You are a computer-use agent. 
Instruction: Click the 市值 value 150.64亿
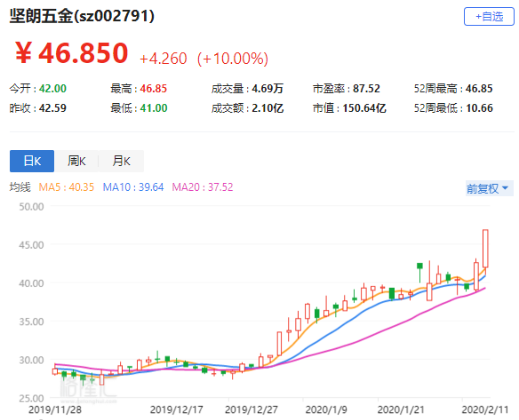click(x=364, y=108)
